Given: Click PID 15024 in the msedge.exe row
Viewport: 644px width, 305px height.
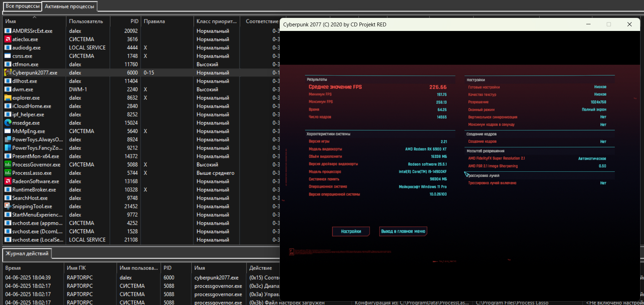Looking at the screenshot, I should (x=131, y=123).
